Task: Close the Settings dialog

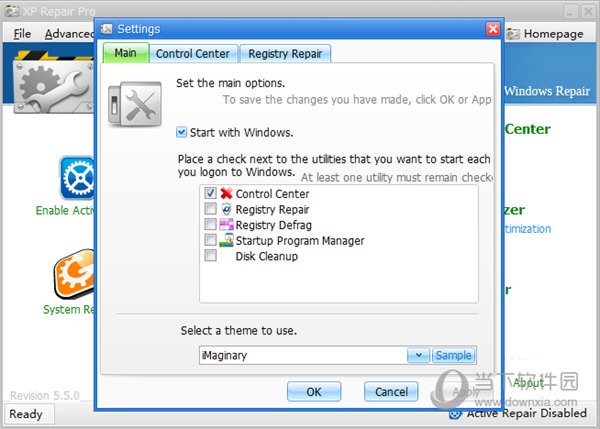Action: 493,29
